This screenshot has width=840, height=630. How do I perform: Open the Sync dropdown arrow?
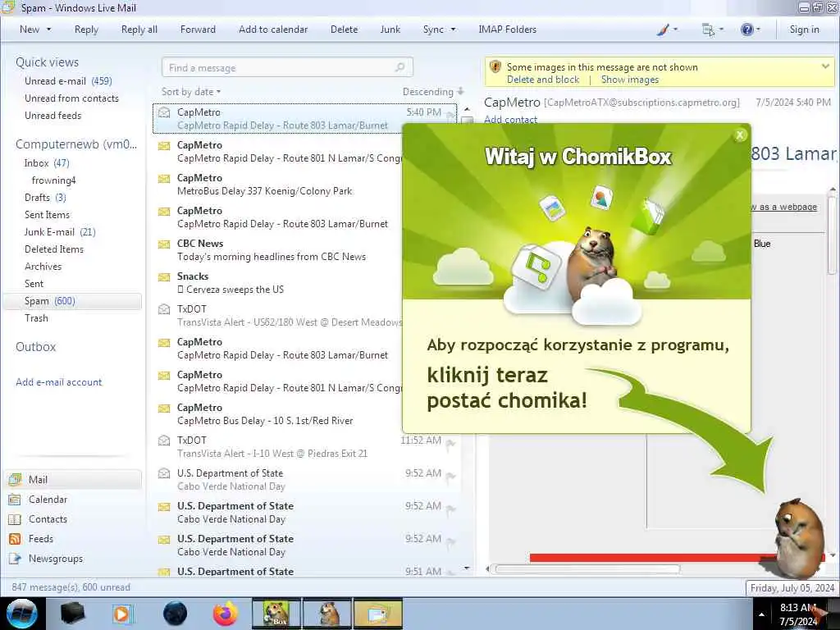pyautogui.click(x=453, y=30)
